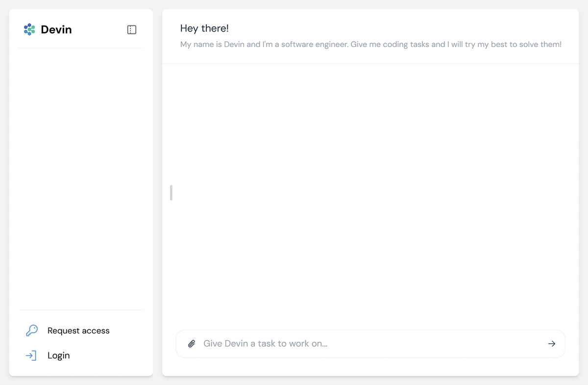Click the Devin logo icon

pos(29,29)
